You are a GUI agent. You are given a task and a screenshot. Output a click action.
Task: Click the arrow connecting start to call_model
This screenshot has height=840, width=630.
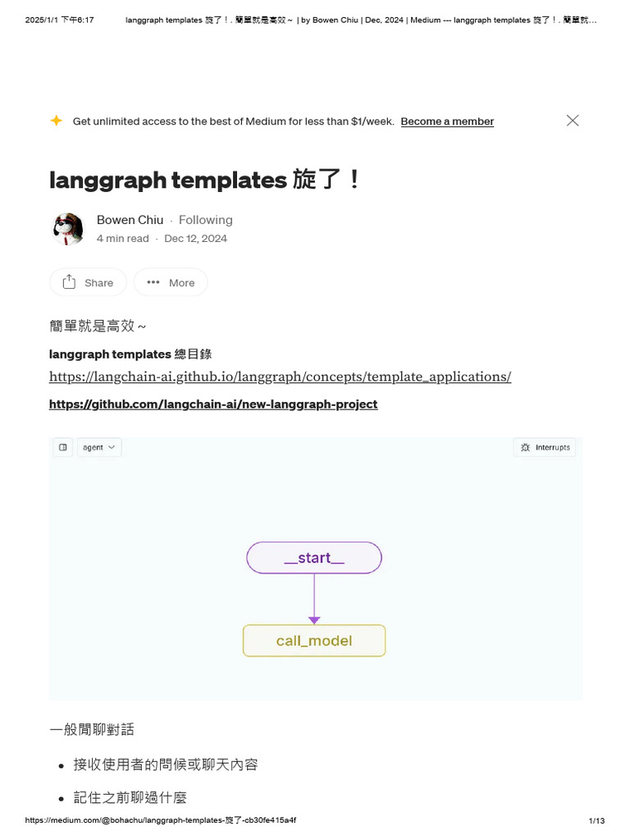[x=314, y=599]
